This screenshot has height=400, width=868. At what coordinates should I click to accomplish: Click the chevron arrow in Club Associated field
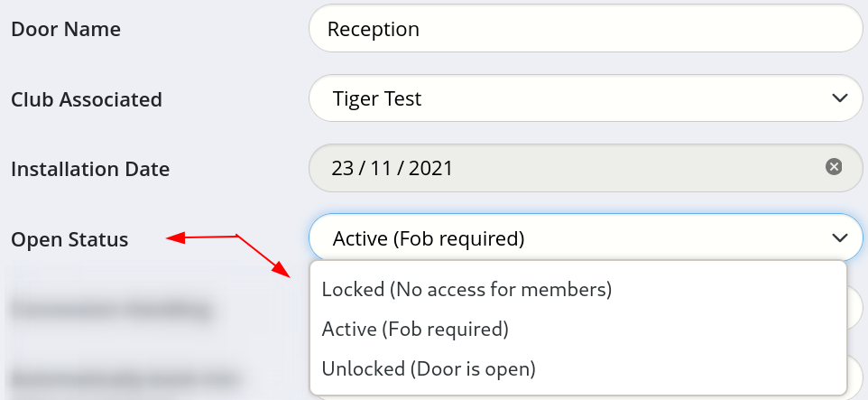click(840, 98)
